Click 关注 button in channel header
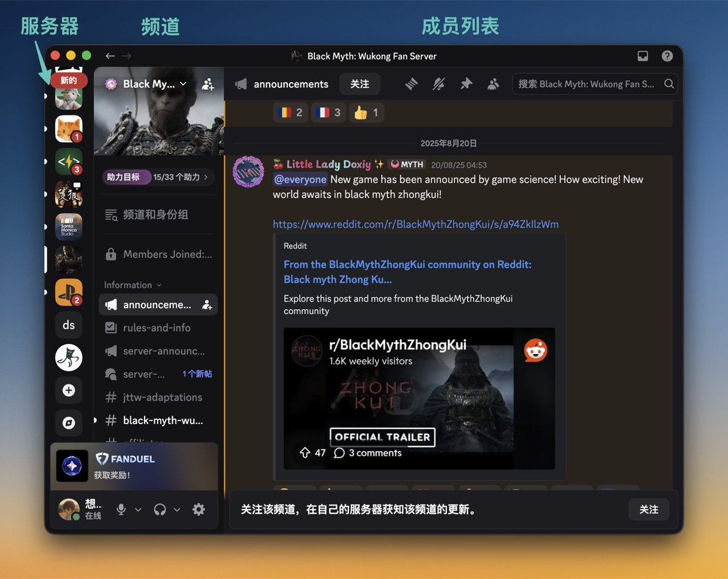This screenshot has height=579, width=728. pyautogui.click(x=360, y=84)
